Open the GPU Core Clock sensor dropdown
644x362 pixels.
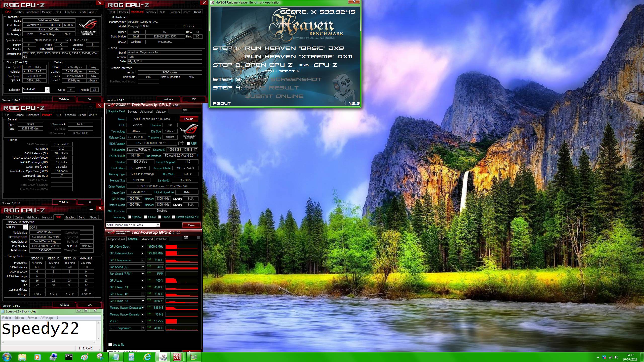127,247
